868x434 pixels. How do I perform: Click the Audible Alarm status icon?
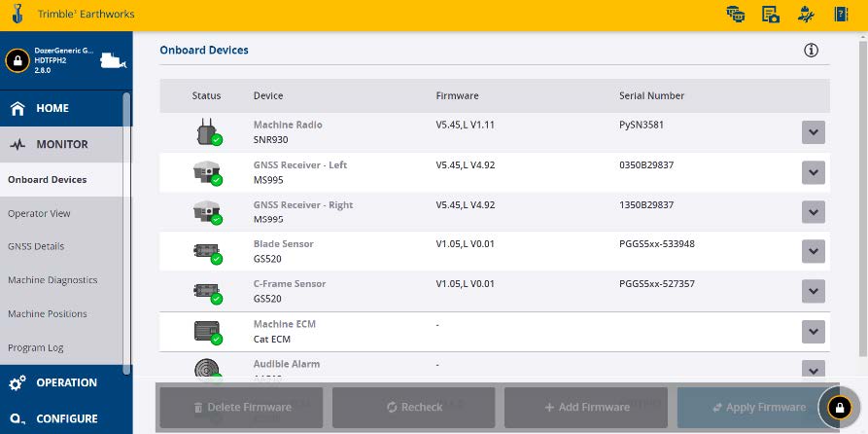(x=208, y=370)
